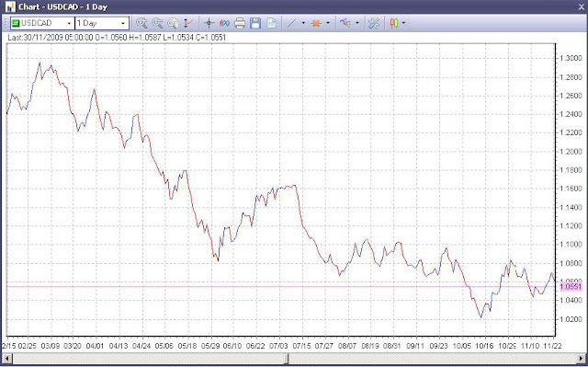The width and height of the screenshot is (588, 367).
Task: Click the zoom in magnifier icon
Action: coord(141,23)
